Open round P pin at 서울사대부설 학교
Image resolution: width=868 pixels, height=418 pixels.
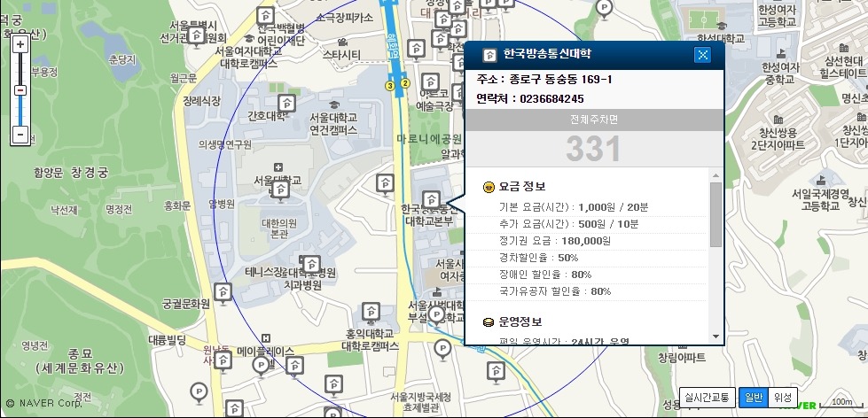pyautogui.click(x=437, y=315)
